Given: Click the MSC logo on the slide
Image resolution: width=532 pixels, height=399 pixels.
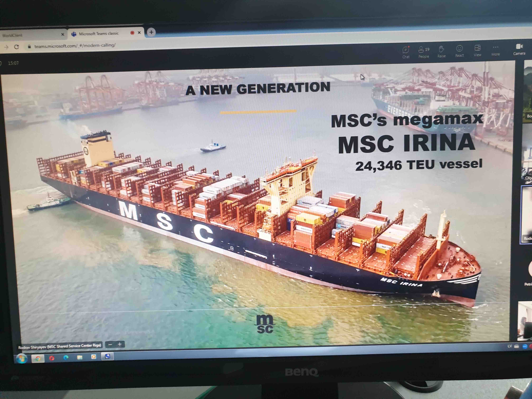Looking at the screenshot, I should tap(265, 324).
